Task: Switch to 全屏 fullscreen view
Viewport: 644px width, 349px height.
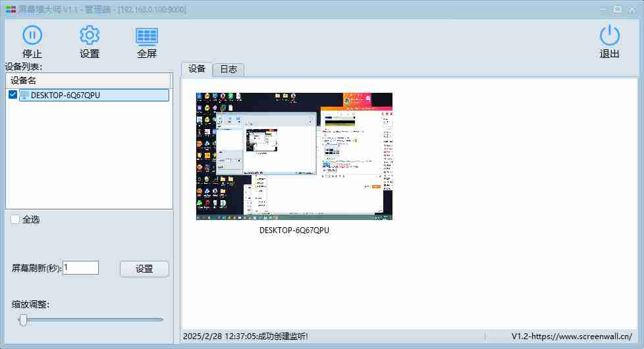Action: 146,36
